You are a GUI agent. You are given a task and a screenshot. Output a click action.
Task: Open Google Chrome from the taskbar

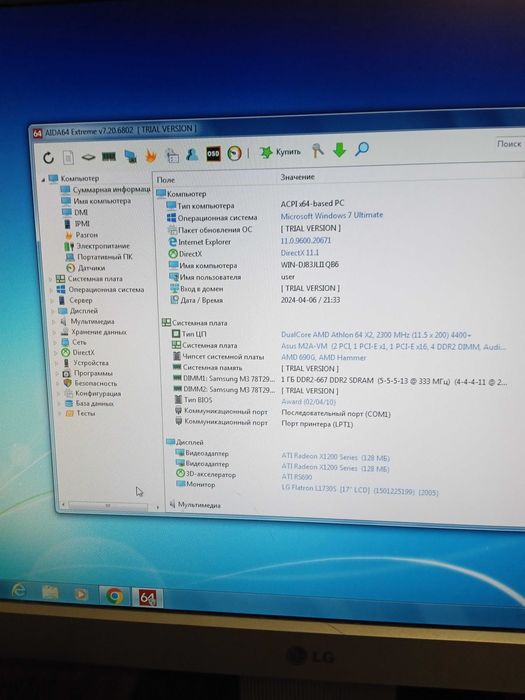coord(114,596)
